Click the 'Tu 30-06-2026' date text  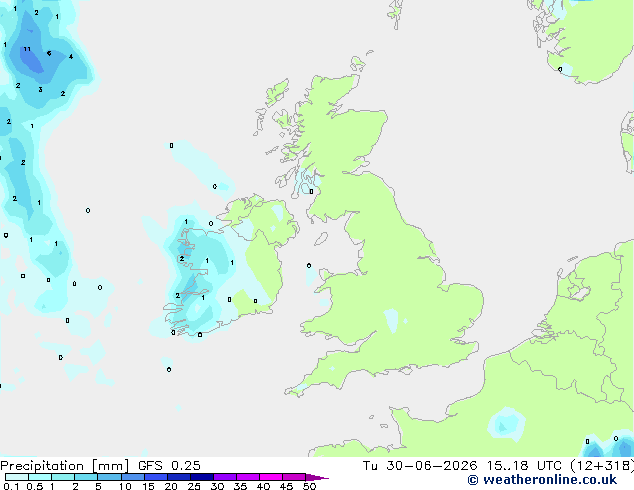click(420, 466)
